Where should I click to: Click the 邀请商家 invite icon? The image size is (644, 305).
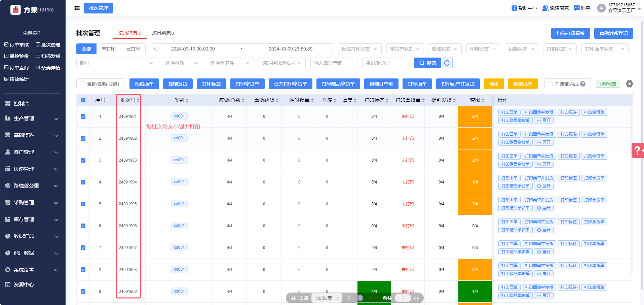[545, 8]
